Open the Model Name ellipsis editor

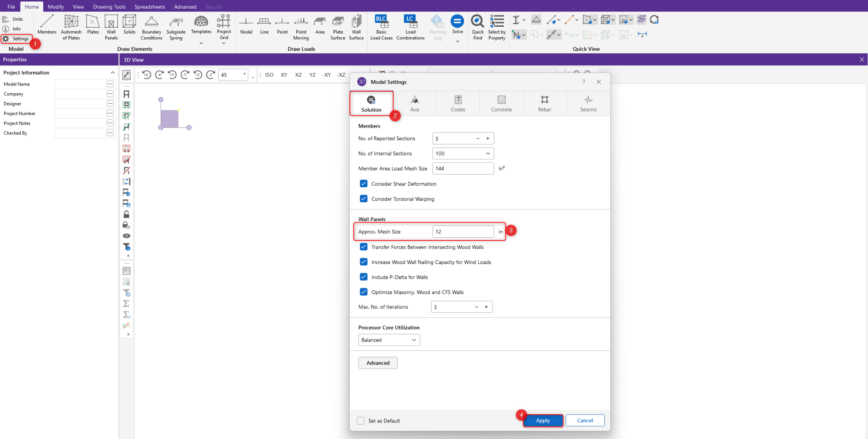tap(110, 84)
